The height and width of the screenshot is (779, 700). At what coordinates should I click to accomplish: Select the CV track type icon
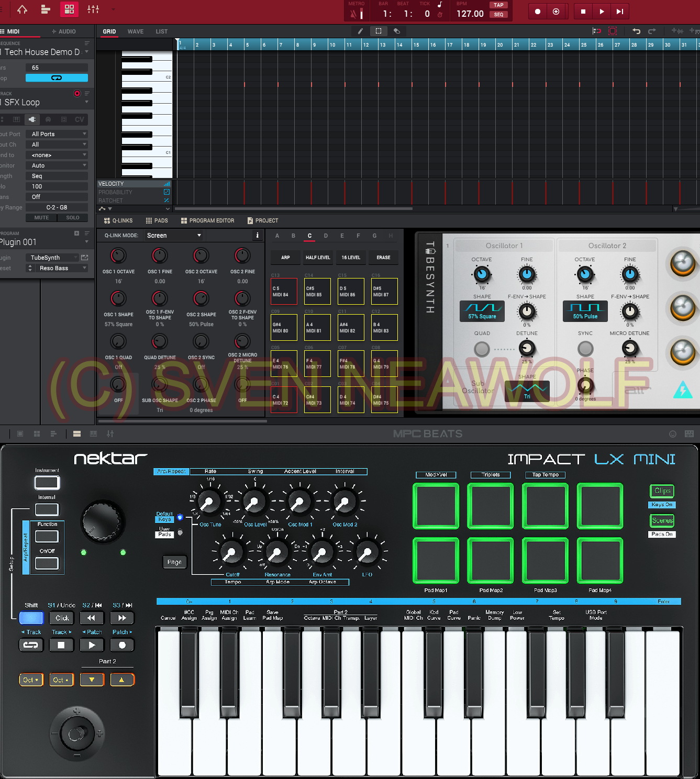click(79, 119)
